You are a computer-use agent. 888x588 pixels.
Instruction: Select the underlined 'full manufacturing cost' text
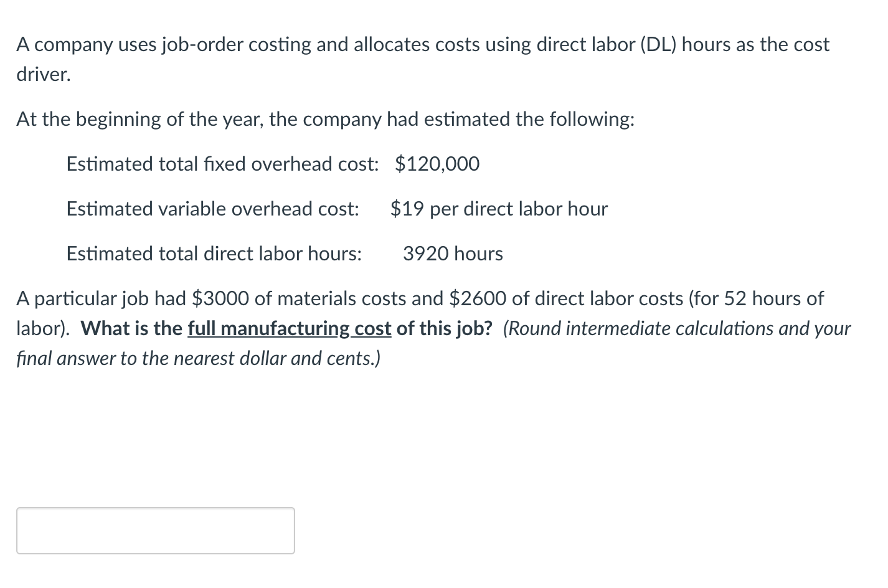(289, 328)
